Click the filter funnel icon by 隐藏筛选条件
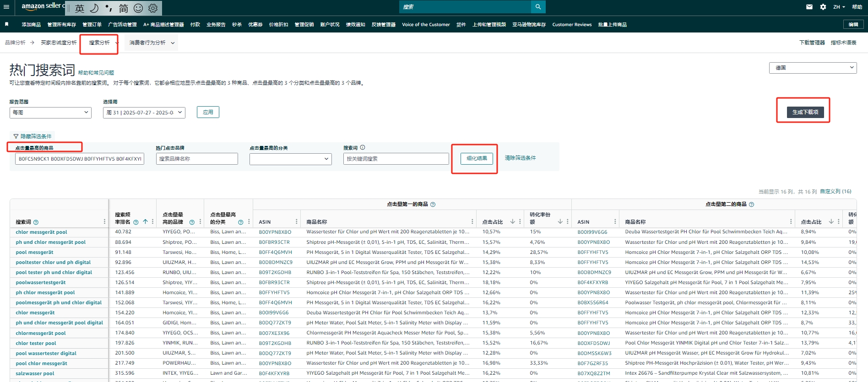 click(x=16, y=136)
